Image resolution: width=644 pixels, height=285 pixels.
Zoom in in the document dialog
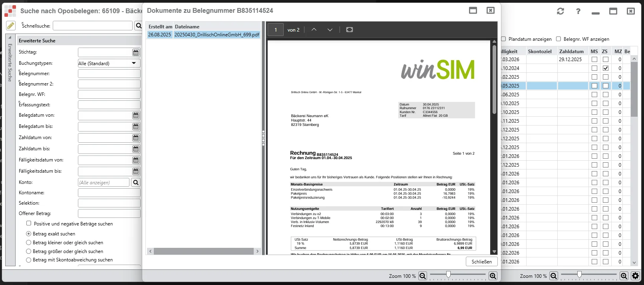tap(493, 276)
